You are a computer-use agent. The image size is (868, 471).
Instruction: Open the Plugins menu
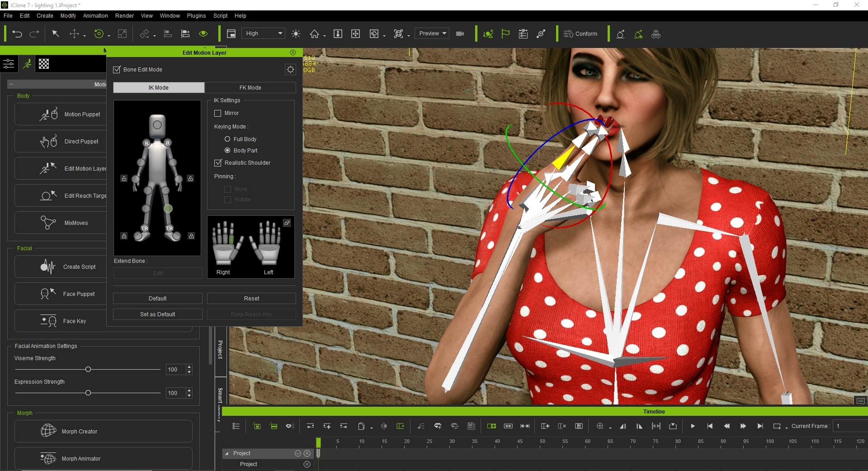[196, 15]
